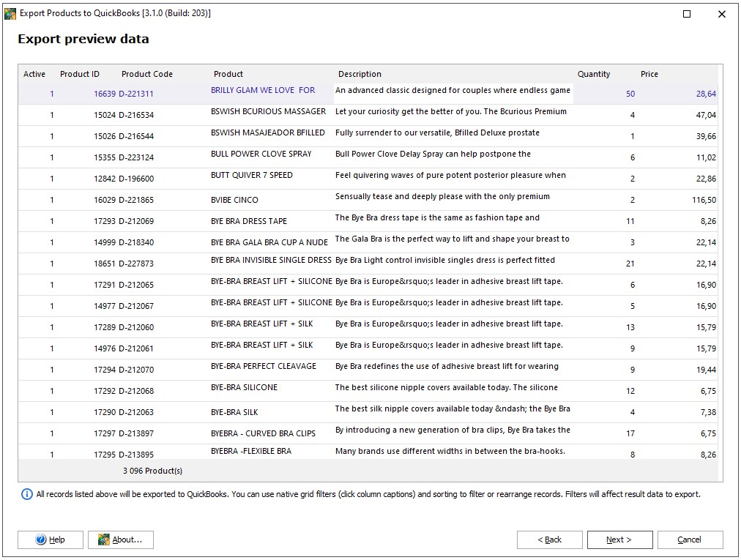This screenshot has width=741, height=560.
Task: Click price 39,66
Action: 706,137
